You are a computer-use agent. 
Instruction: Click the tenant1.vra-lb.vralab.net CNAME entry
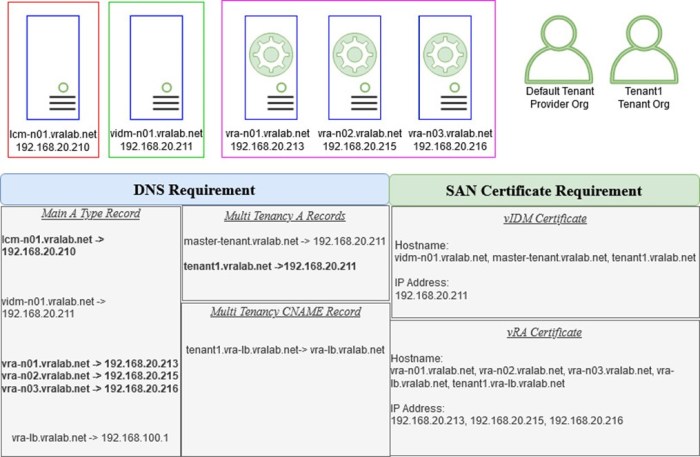(x=285, y=349)
